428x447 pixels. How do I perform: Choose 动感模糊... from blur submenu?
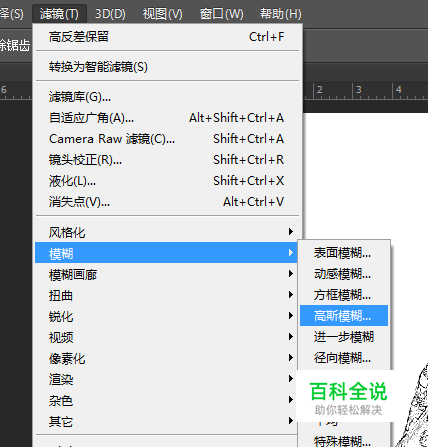pos(344,274)
